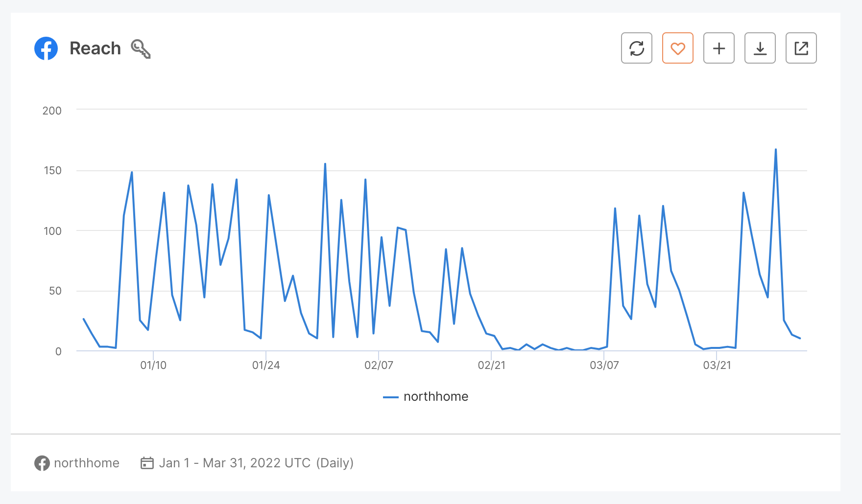Open the Jan 1 - Mar 31, 2022 date range

click(x=247, y=463)
